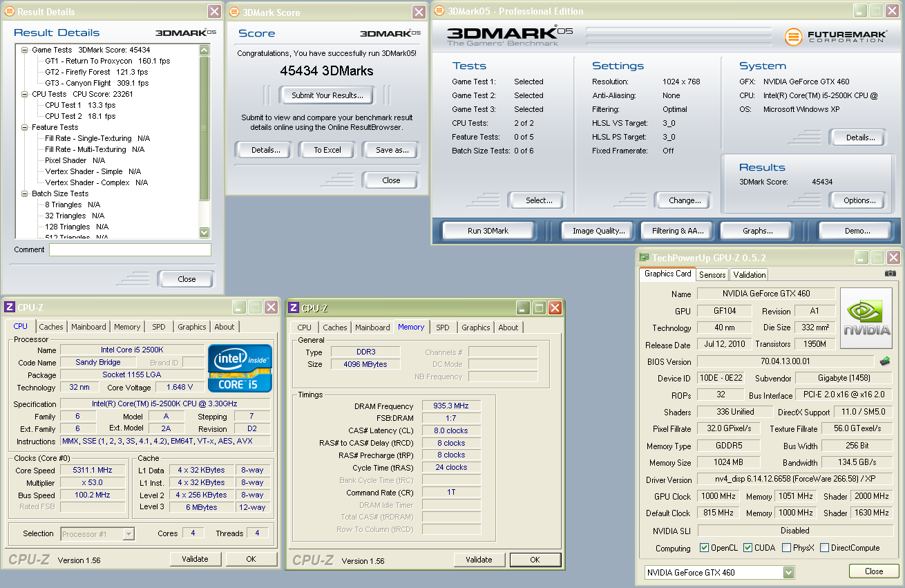905x588 pixels.
Task: Open Graphics tab in CPU-Z Memory window
Action: coord(476,328)
